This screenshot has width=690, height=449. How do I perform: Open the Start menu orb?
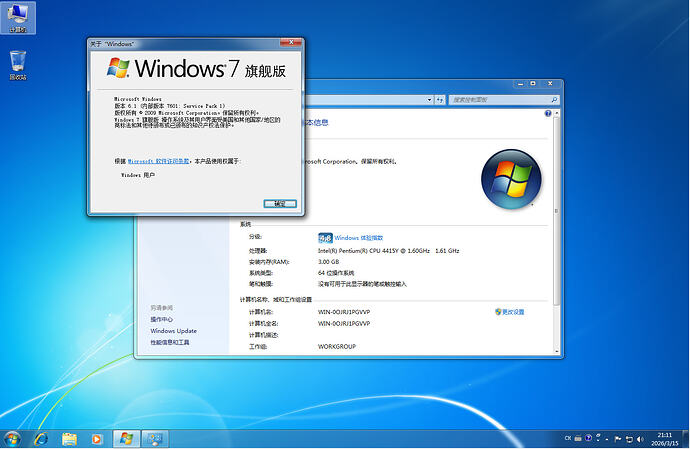[12, 439]
